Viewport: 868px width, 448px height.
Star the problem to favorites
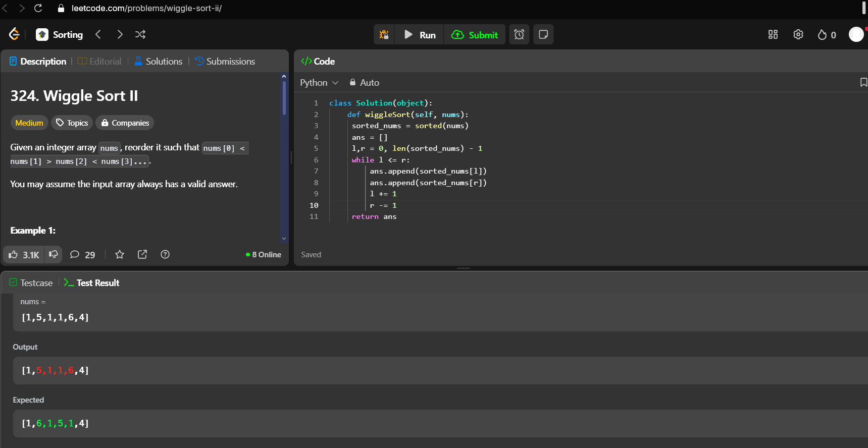point(120,255)
